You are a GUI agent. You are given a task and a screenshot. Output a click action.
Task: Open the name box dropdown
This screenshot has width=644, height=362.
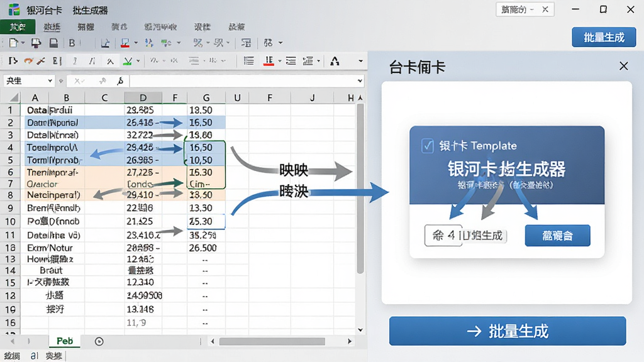point(50,81)
